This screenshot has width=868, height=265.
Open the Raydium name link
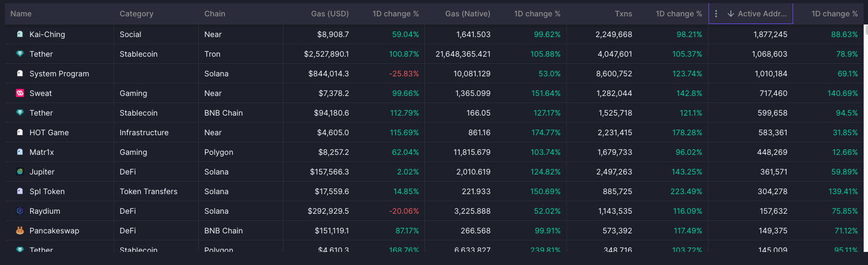coord(45,211)
